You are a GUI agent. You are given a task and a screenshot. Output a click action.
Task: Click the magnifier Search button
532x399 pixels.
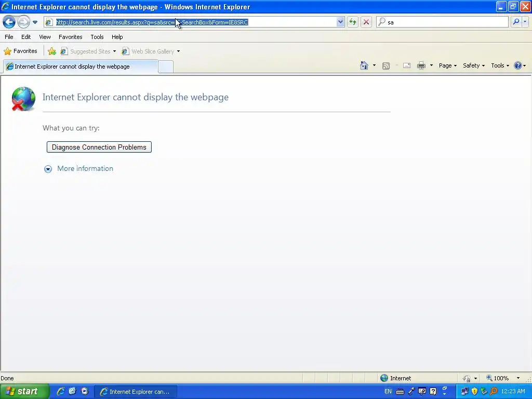pos(516,22)
